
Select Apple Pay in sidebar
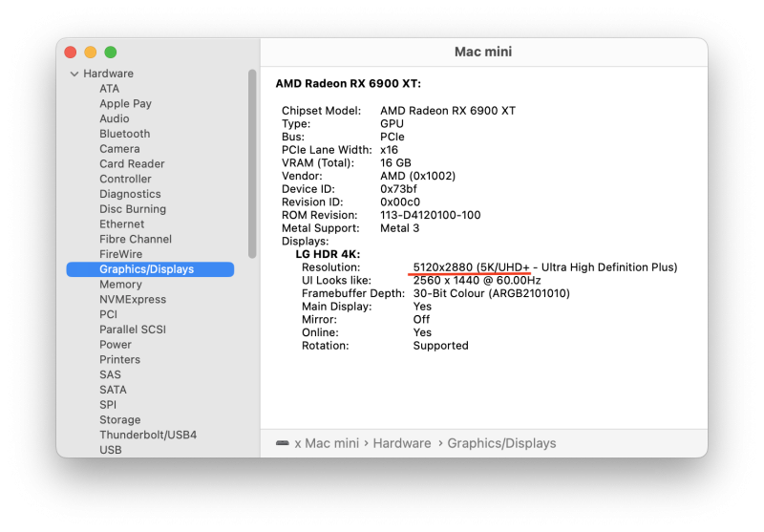pos(125,104)
